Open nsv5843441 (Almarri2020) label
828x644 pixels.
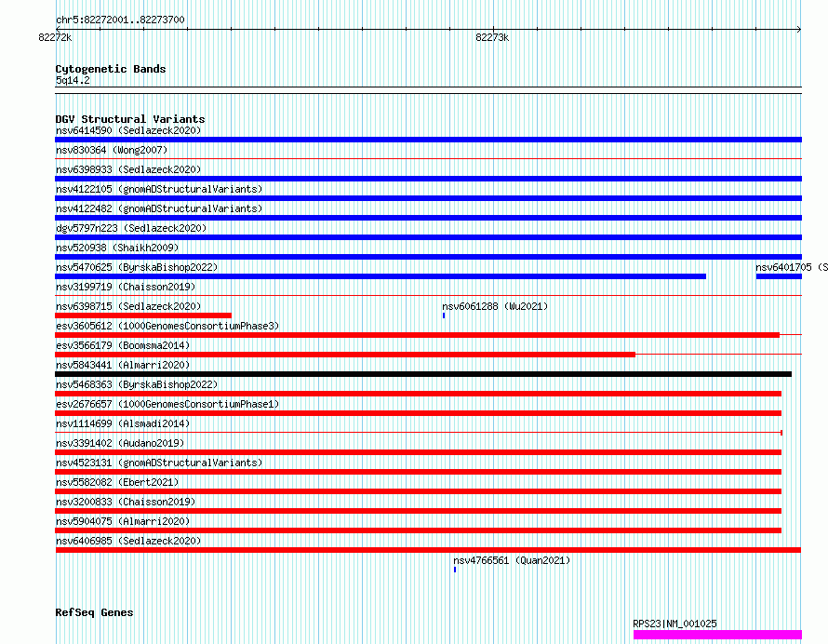pyautogui.click(x=123, y=365)
